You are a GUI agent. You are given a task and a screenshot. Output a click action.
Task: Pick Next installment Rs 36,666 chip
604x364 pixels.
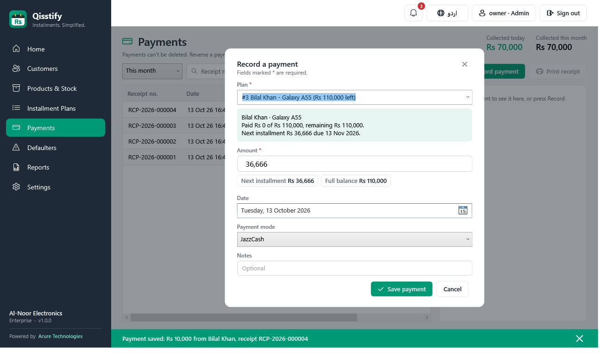(x=277, y=181)
